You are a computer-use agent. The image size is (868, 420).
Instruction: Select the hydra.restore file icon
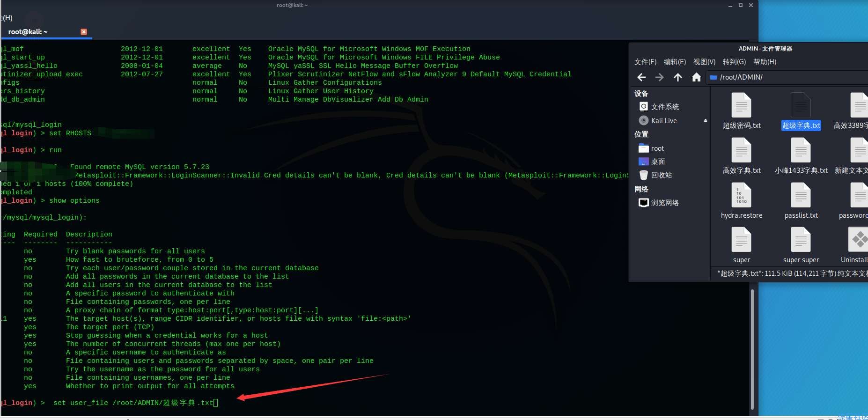742,195
